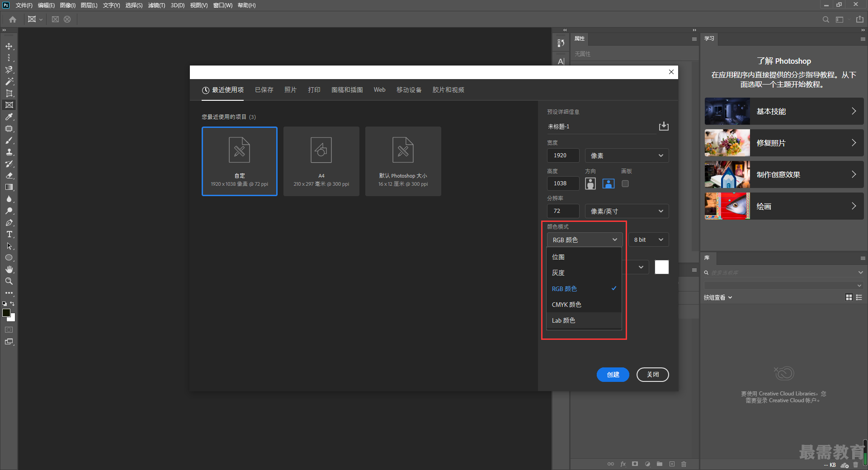Choose Lab 颜色 color mode
Screen dimensions: 868x470
tap(584, 320)
